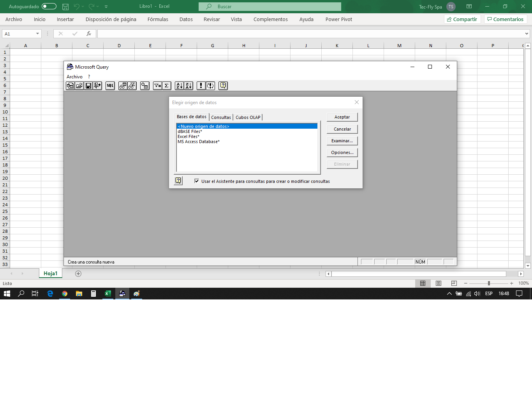
Task: Add new sheet with plus icon
Action: tap(78, 274)
